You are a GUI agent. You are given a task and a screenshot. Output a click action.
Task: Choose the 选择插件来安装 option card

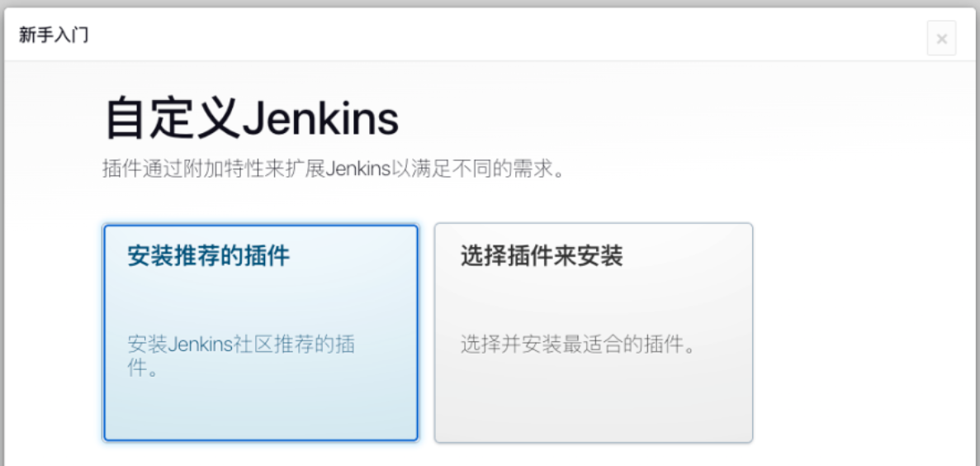pyautogui.click(x=594, y=333)
